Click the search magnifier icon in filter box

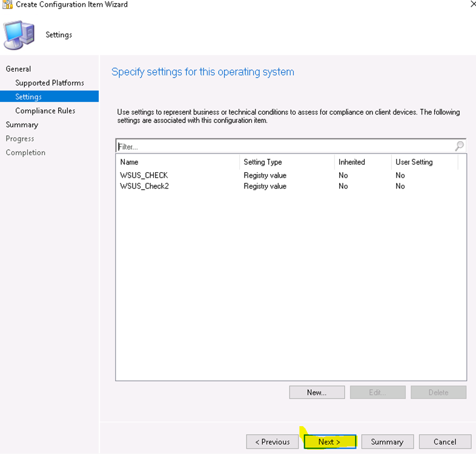click(x=460, y=146)
